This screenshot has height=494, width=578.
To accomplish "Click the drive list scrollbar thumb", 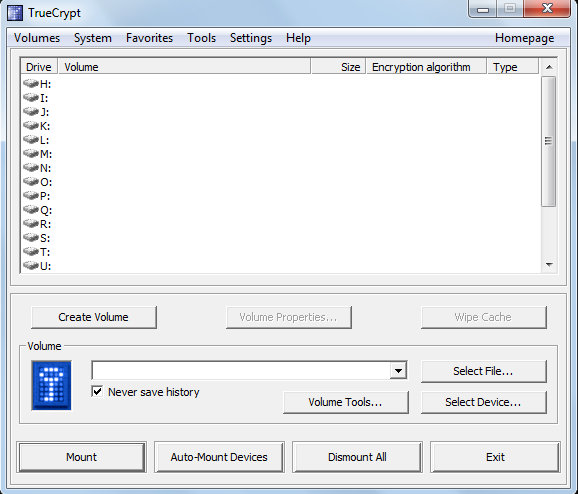I will [x=549, y=141].
